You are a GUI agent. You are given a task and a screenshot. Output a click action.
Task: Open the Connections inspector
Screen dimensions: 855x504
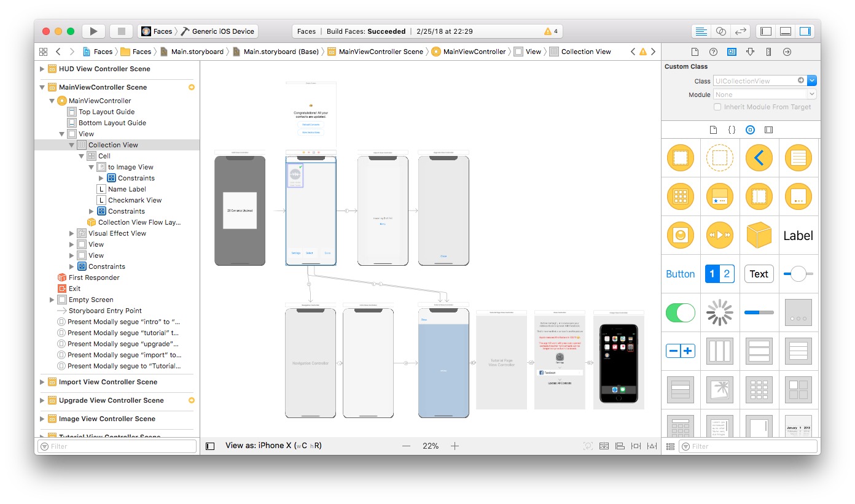coord(787,52)
